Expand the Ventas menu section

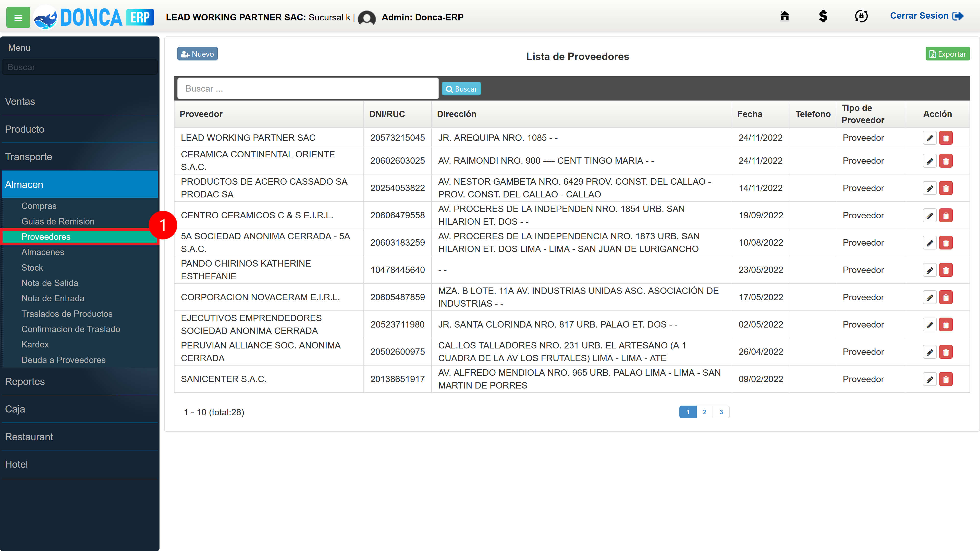point(80,102)
